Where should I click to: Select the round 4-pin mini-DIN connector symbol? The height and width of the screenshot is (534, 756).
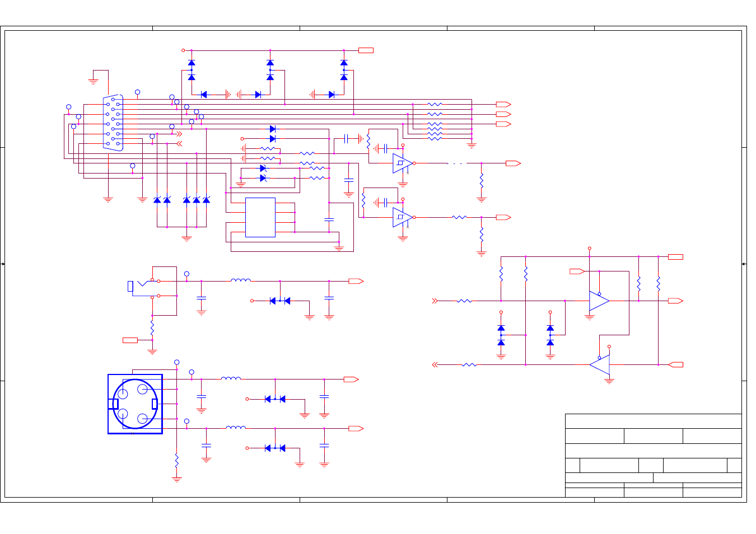click(x=135, y=404)
